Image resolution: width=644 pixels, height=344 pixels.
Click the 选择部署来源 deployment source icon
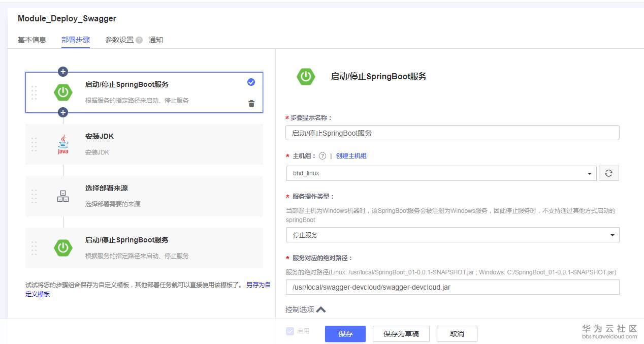point(62,197)
